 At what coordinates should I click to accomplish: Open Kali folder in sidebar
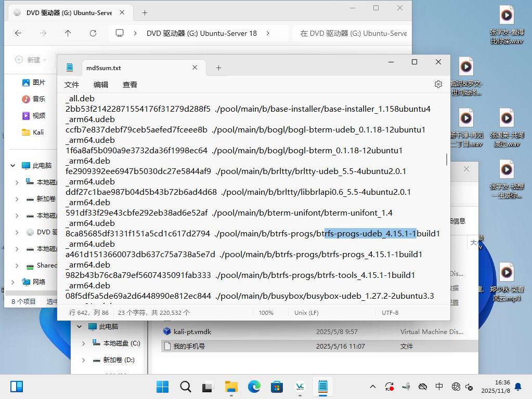(33, 132)
